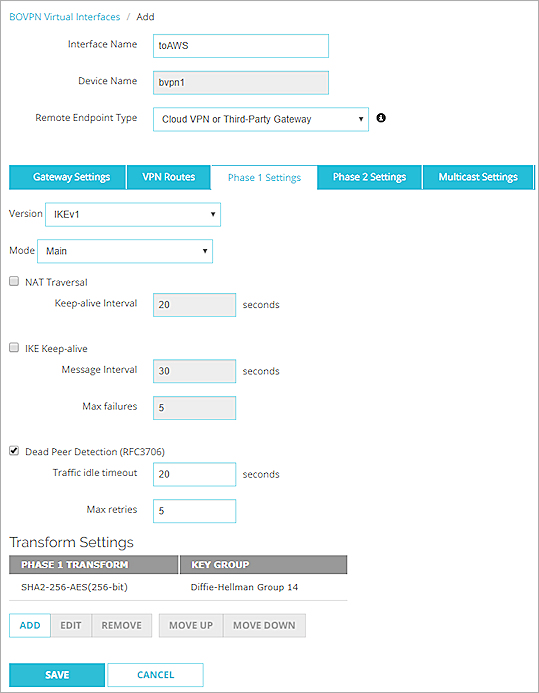Go to the Phase 2 Settings tab
The height and width of the screenshot is (693, 539).
[x=369, y=177]
